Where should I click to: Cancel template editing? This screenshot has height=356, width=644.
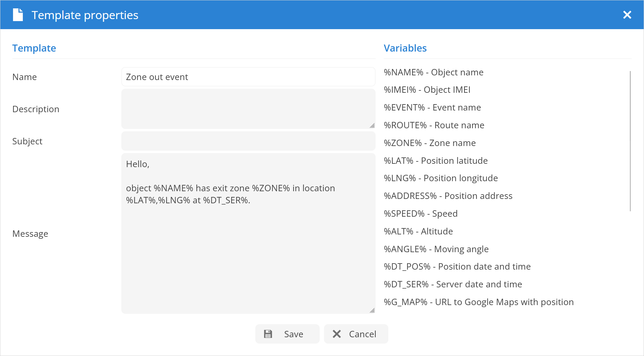(356, 334)
